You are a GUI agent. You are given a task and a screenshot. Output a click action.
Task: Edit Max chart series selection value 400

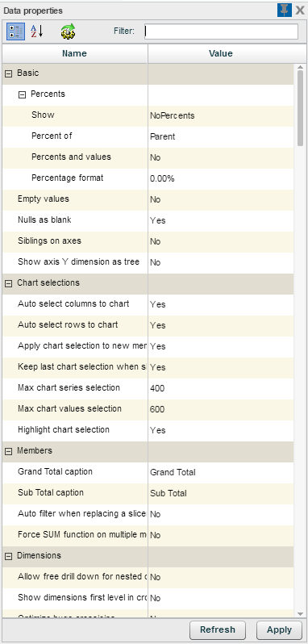point(221,388)
